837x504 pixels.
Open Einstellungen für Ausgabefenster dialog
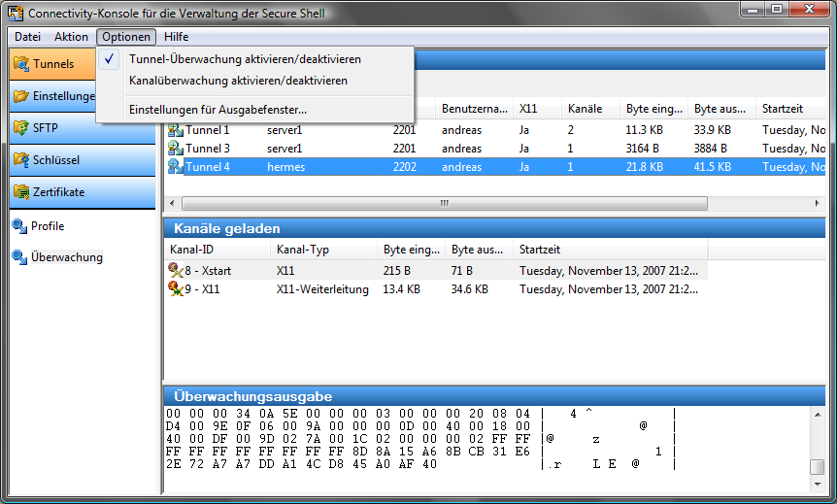point(218,110)
